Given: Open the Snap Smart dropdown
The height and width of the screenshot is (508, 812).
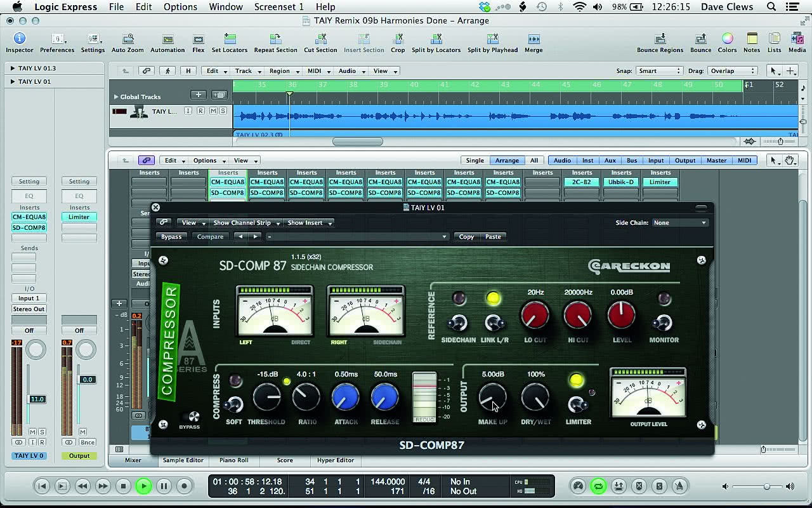Looking at the screenshot, I should coord(660,71).
